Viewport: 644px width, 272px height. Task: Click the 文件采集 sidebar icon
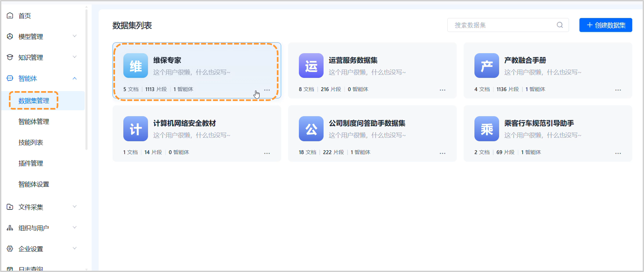[10, 207]
